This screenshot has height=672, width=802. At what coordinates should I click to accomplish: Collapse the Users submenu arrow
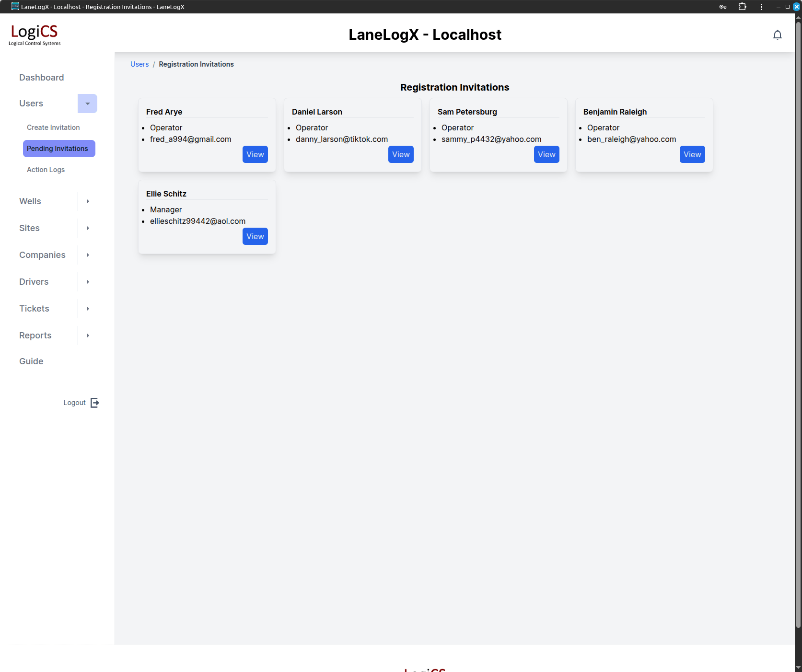[87, 104]
